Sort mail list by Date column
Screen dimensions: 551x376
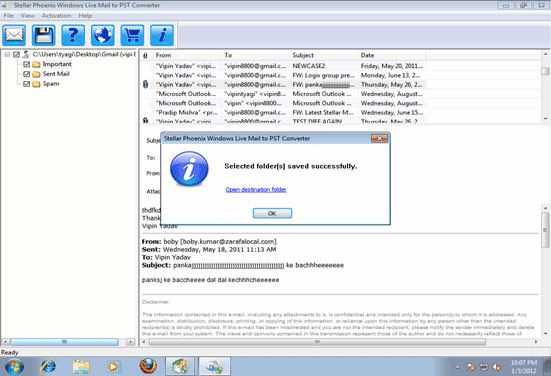pos(391,56)
